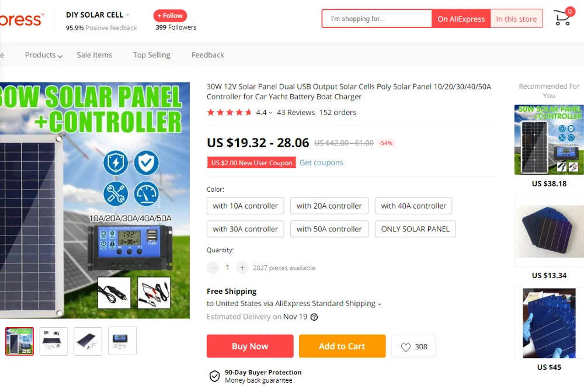This screenshot has height=392, width=584.
Task: Expand the DIY SOLAR CELL store dropdown
Action: click(x=128, y=15)
